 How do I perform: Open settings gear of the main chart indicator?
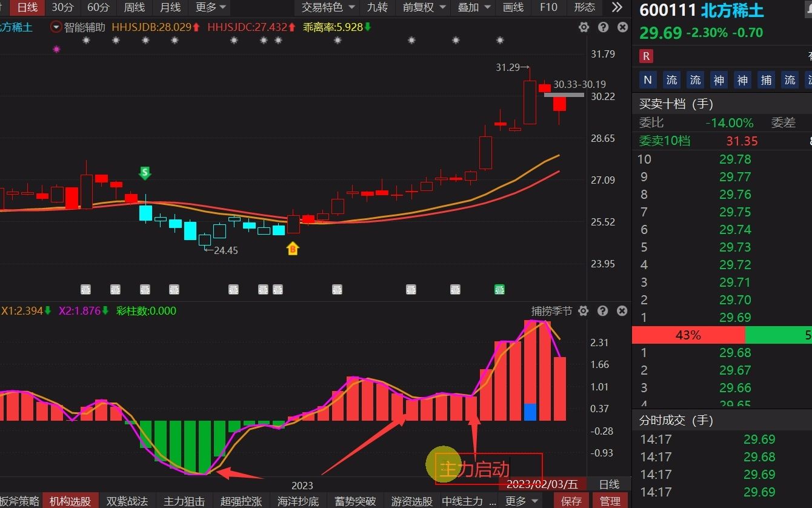(x=584, y=27)
